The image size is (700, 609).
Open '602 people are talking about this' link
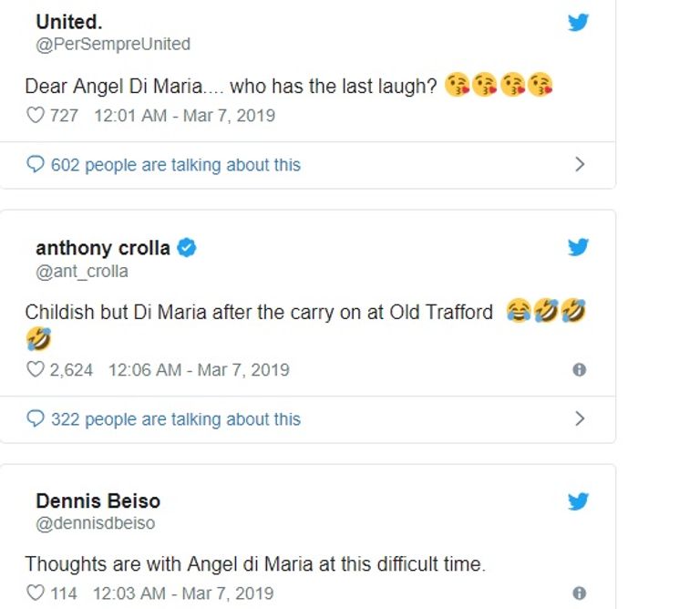tap(175, 165)
